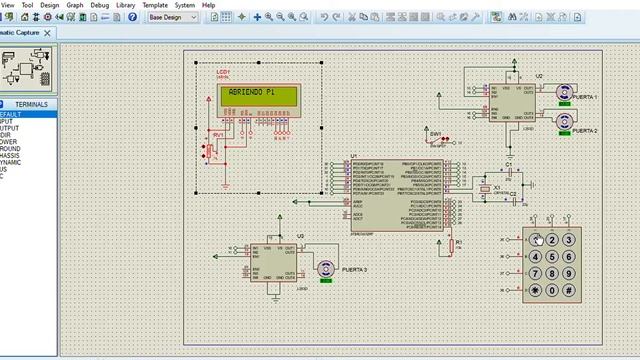Click the Zoom Out magnifier
The width and height of the screenshot is (640, 360).
pyautogui.click(x=280, y=17)
